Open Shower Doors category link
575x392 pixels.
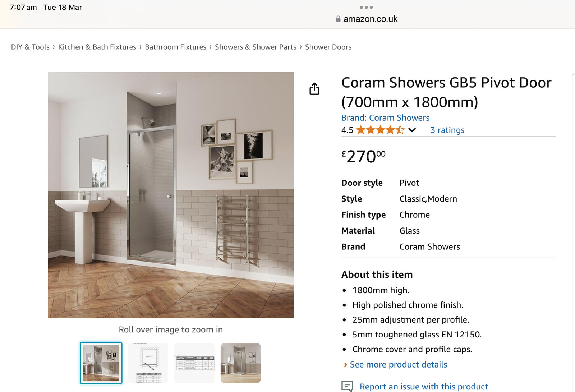[328, 47]
